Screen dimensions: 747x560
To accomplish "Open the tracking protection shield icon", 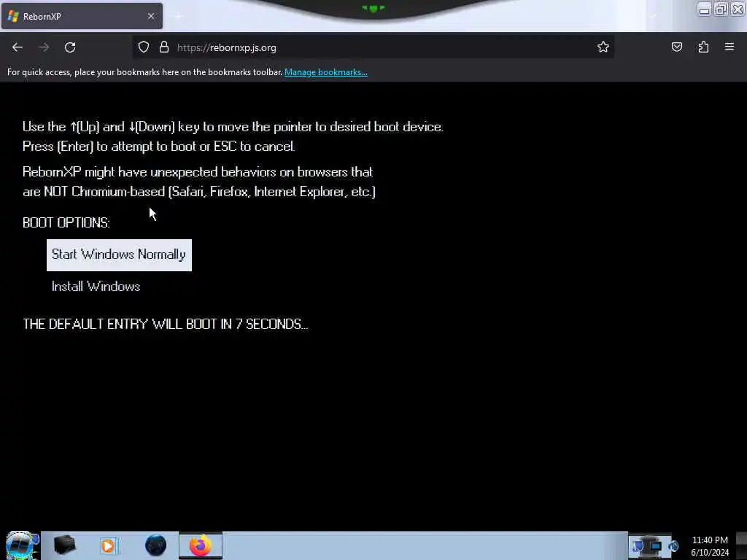I will tap(144, 47).
